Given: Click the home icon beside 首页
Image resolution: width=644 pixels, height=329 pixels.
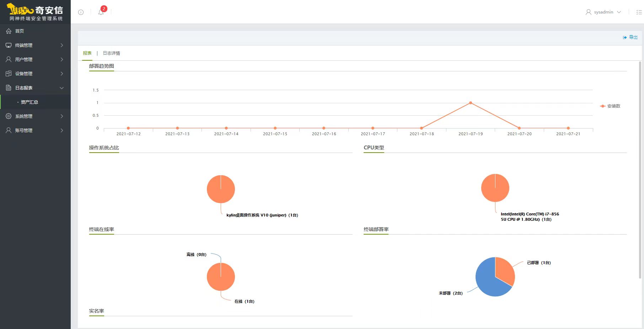Looking at the screenshot, I should [9, 31].
